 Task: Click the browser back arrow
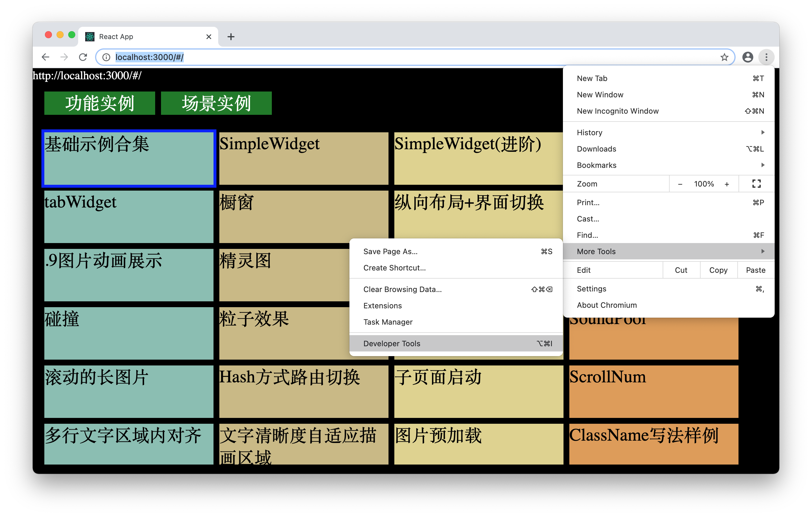point(45,57)
